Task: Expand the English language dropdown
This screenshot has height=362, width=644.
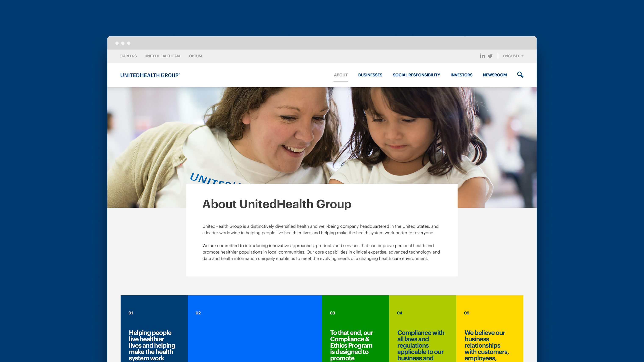Action: pyautogui.click(x=511, y=56)
